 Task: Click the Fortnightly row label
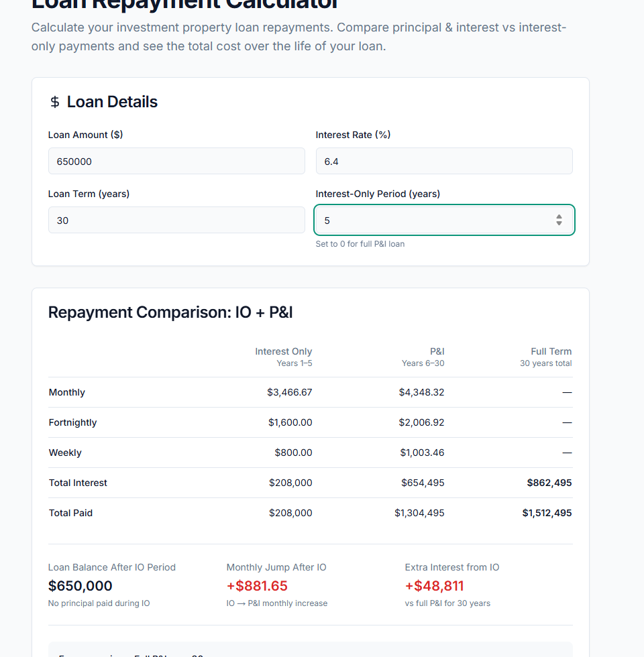click(72, 422)
